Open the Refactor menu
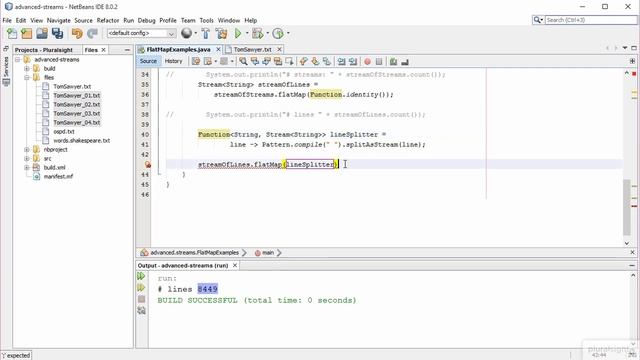 click(x=108, y=20)
